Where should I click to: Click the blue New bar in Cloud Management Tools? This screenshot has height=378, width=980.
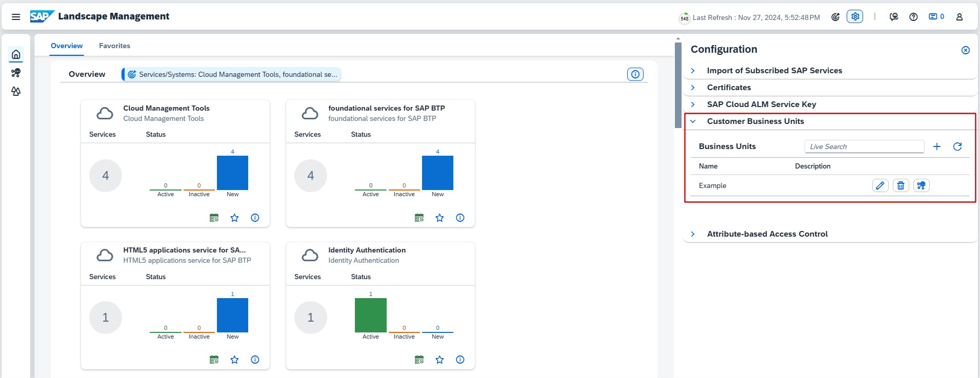coord(232,173)
